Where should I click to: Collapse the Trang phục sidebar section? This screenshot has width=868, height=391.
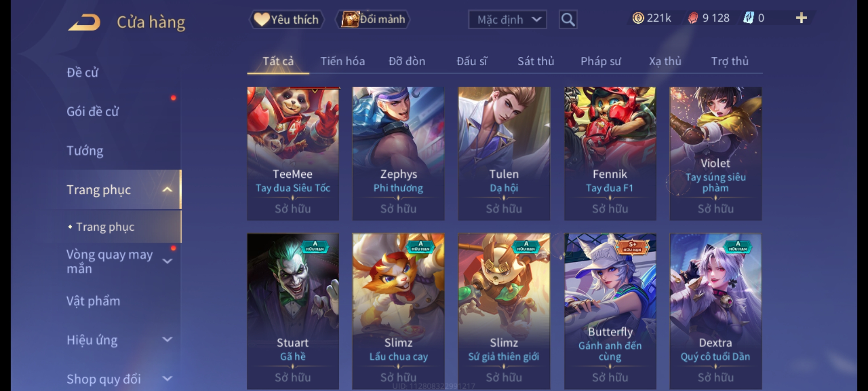click(167, 189)
